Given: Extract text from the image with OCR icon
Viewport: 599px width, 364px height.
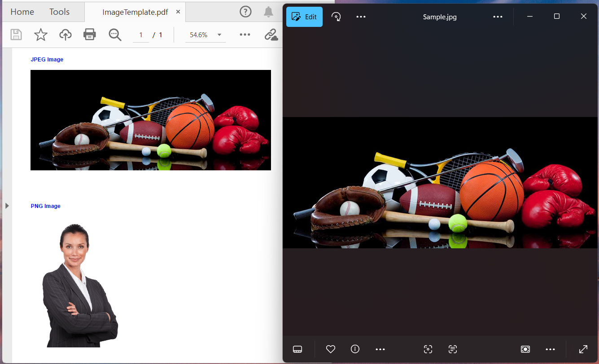Looking at the screenshot, I should click(452, 349).
